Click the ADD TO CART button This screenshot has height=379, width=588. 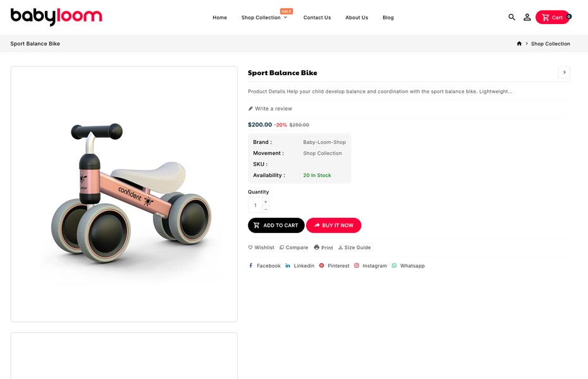coord(276,226)
